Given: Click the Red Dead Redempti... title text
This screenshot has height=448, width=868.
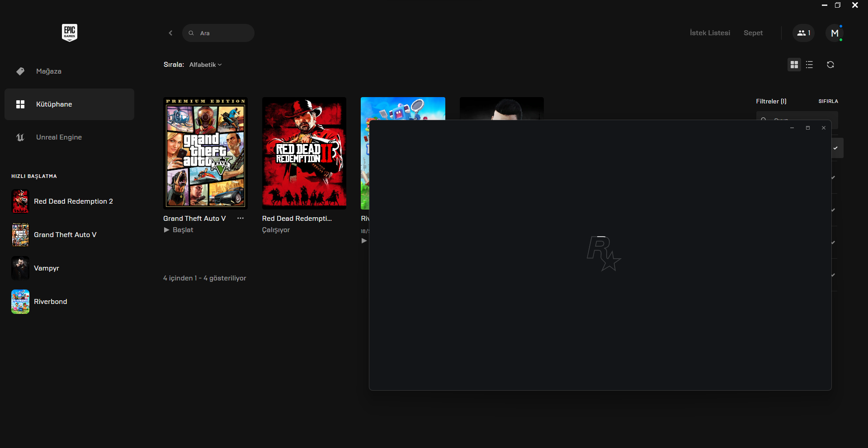Looking at the screenshot, I should [x=297, y=219].
